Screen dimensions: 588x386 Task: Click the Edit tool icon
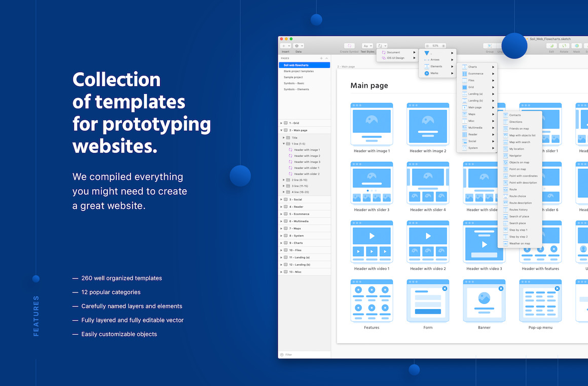551,46
